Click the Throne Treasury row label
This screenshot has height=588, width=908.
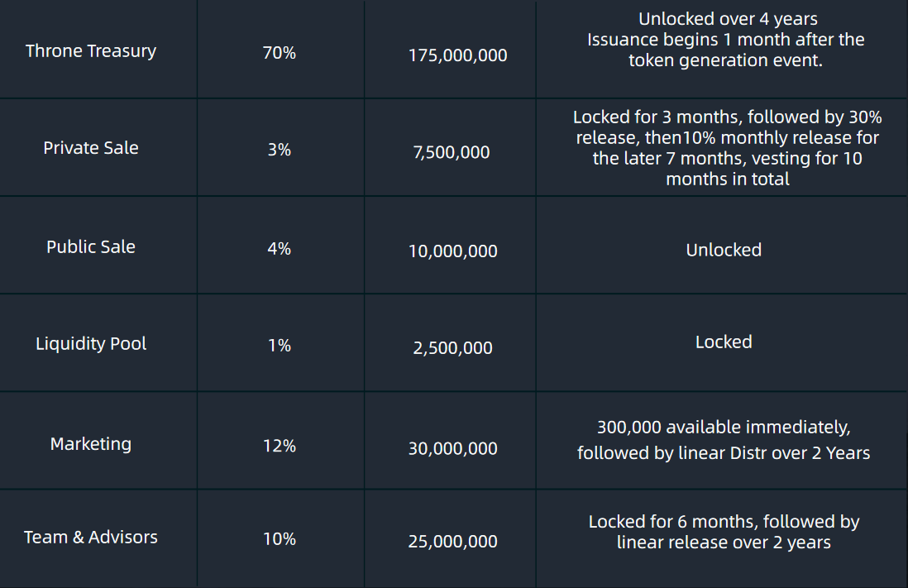(91, 51)
